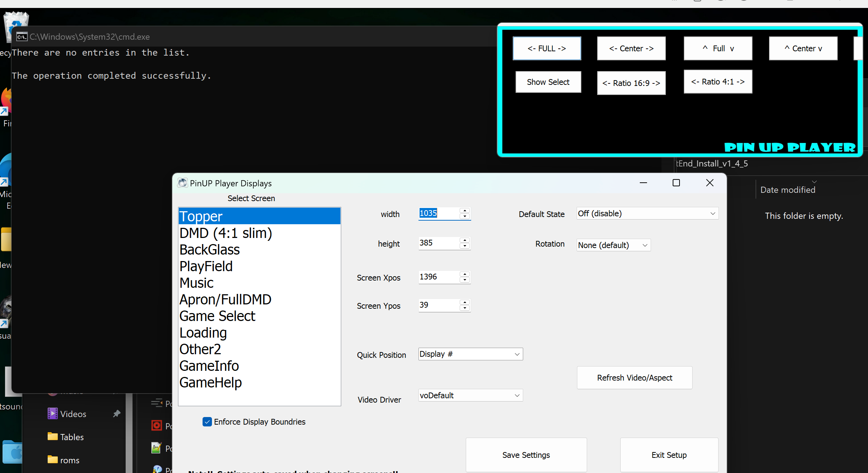Image resolution: width=868 pixels, height=473 pixels.
Task: Unpin the Videos folder in the navigation pane
Action: (x=116, y=413)
